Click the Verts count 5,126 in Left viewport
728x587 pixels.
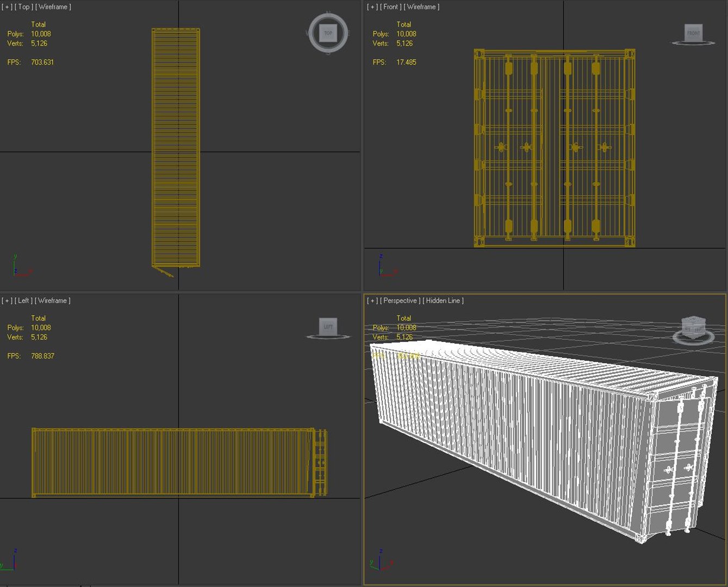click(39, 337)
